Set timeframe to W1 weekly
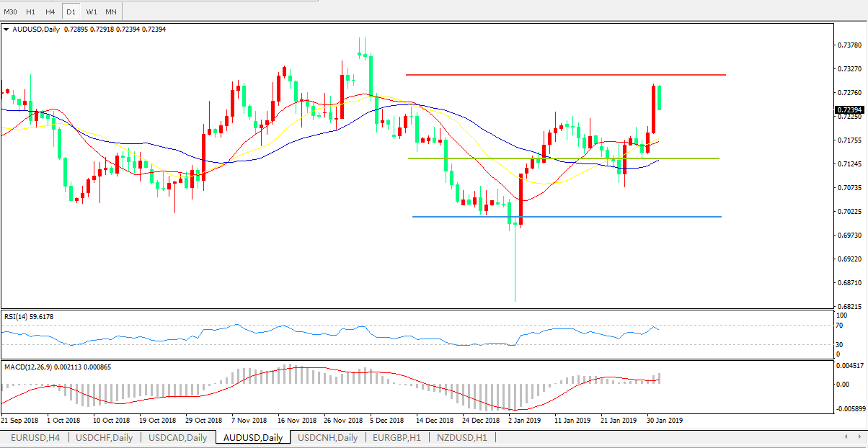Screen dimensions: 868x448 point(91,12)
